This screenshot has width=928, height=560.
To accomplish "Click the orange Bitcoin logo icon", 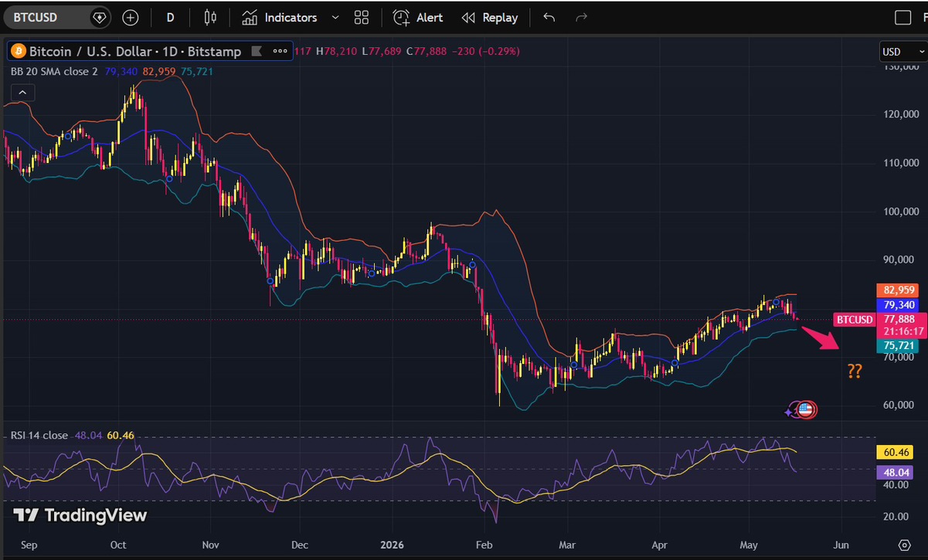I will pos(18,51).
